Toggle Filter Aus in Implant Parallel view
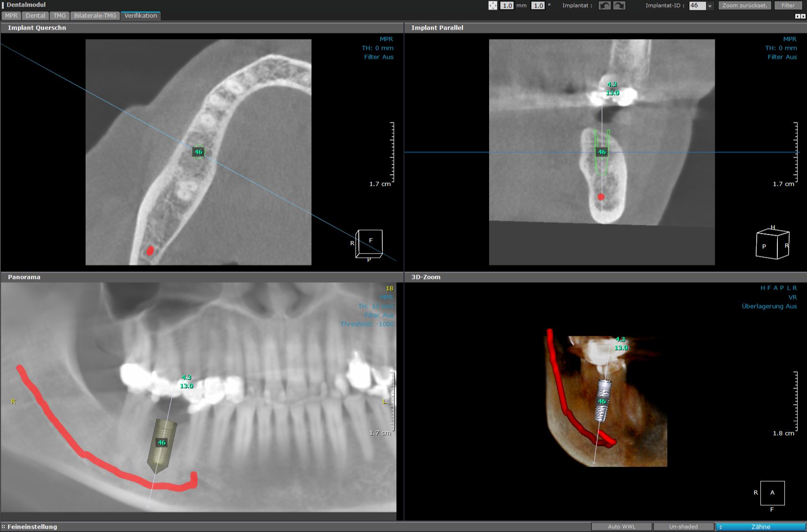 point(782,57)
